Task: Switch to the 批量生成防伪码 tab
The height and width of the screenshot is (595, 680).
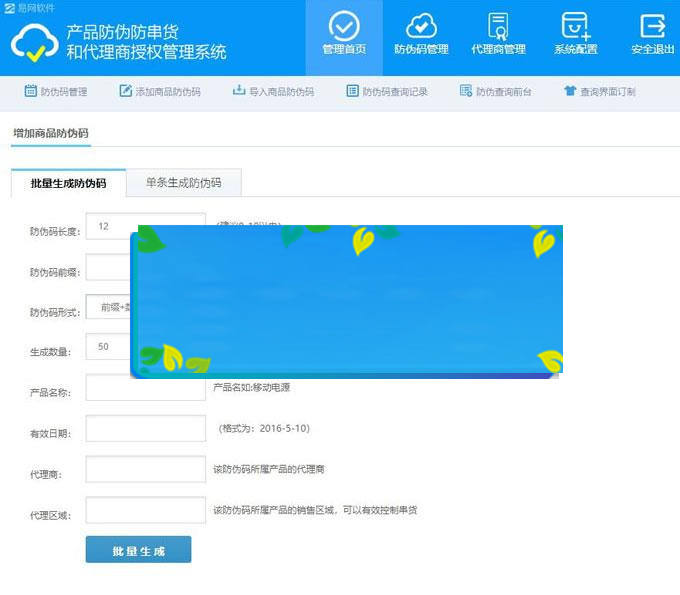Action: pyautogui.click(x=68, y=183)
